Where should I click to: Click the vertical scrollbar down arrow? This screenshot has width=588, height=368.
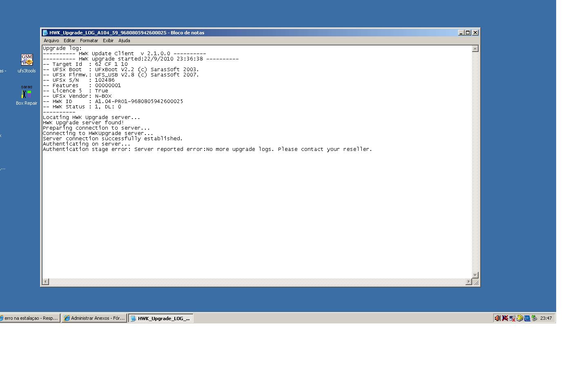click(x=475, y=275)
